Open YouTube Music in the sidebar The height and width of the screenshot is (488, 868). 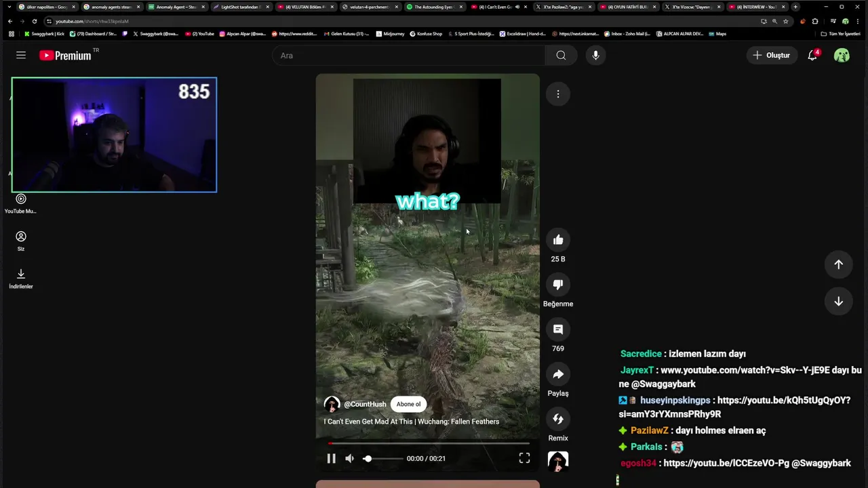21,203
